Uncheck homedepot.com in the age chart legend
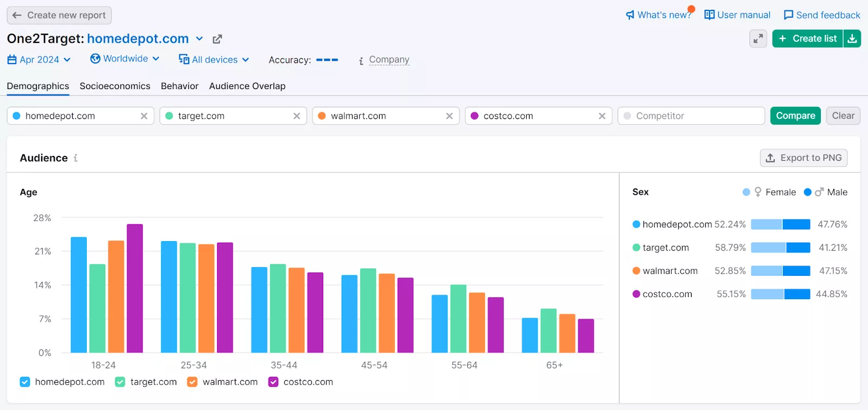Screen dimensions: 868x410 (25, 382)
